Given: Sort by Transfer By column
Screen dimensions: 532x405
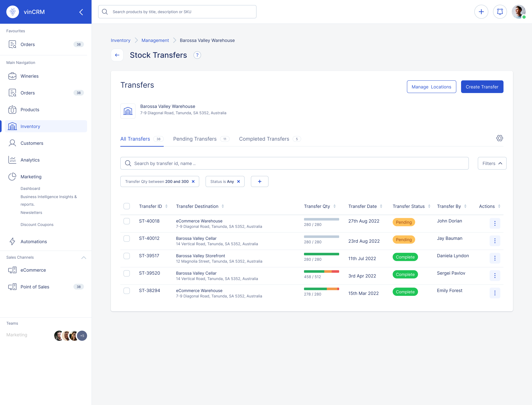Looking at the screenshot, I should tap(465, 206).
